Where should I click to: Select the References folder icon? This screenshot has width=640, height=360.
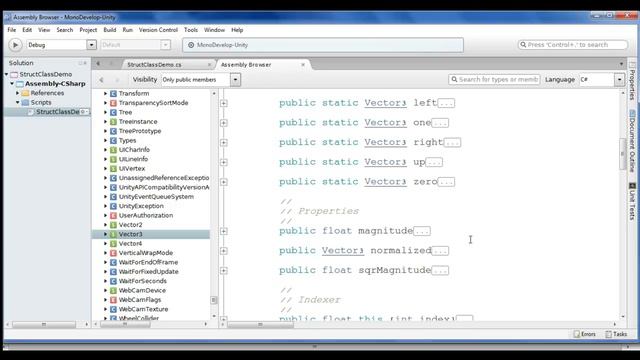pos(25,93)
